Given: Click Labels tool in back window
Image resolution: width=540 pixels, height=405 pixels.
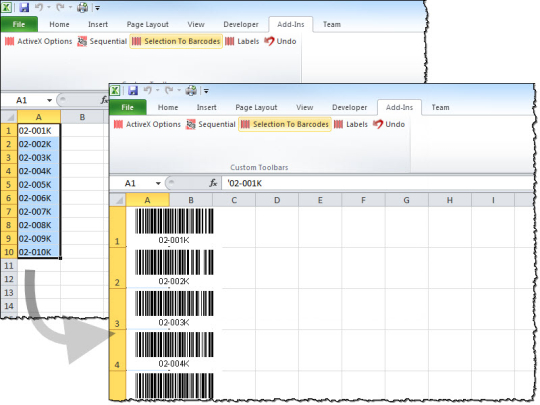Looking at the screenshot, I should tap(242, 41).
